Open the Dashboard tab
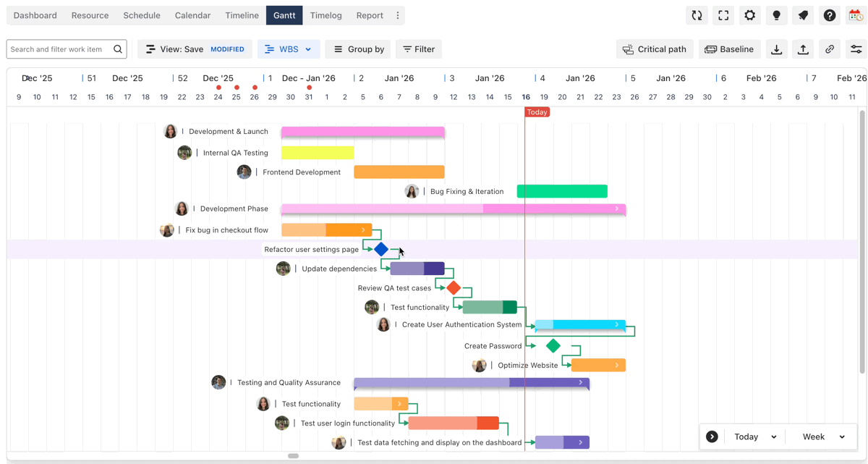Screen dimensions: 868x464 click(x=35, y=15)
